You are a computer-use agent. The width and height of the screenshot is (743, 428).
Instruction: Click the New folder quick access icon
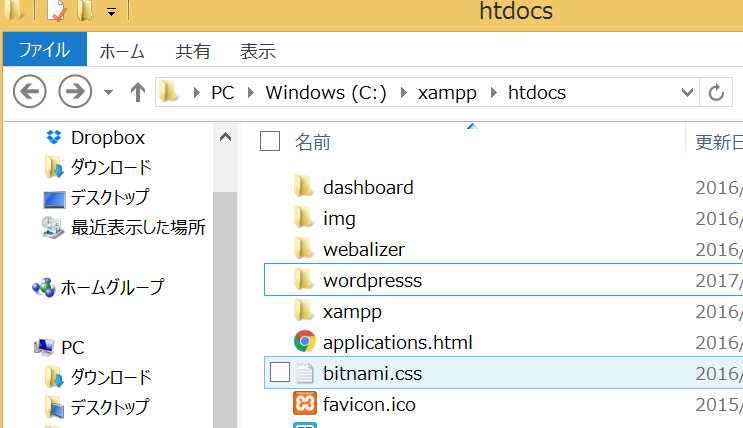(x=85, y=10)
